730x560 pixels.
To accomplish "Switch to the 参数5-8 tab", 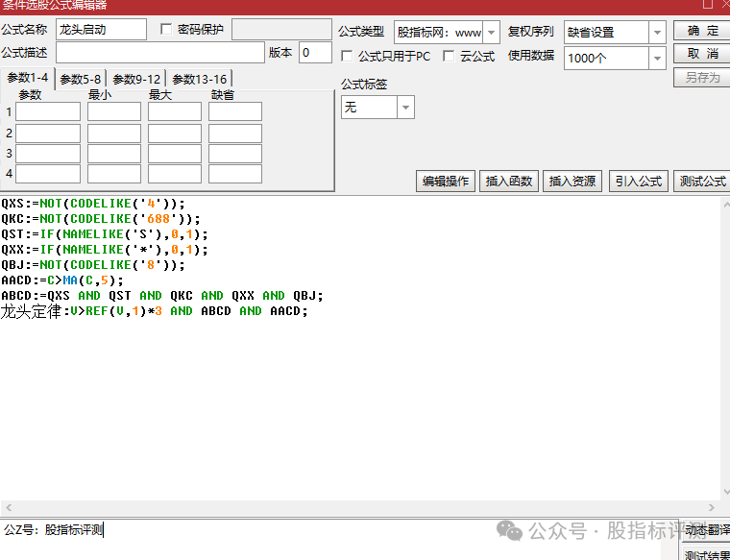I will coord(81,79).
